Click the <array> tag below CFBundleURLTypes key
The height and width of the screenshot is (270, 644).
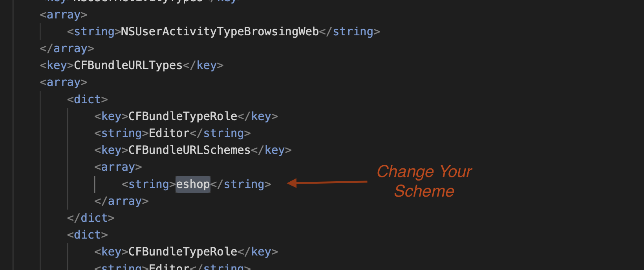point(64,82)
